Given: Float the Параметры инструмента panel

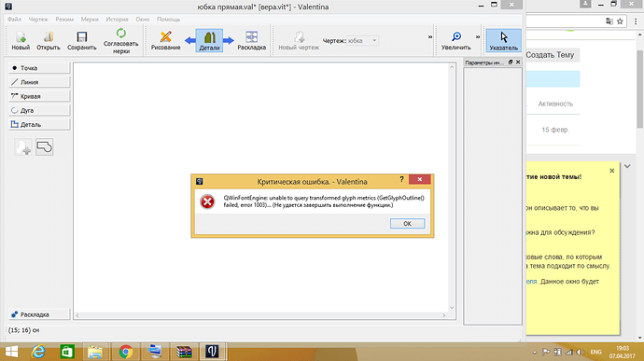Looking at the screenshot, I should click(x=511, y=62).
